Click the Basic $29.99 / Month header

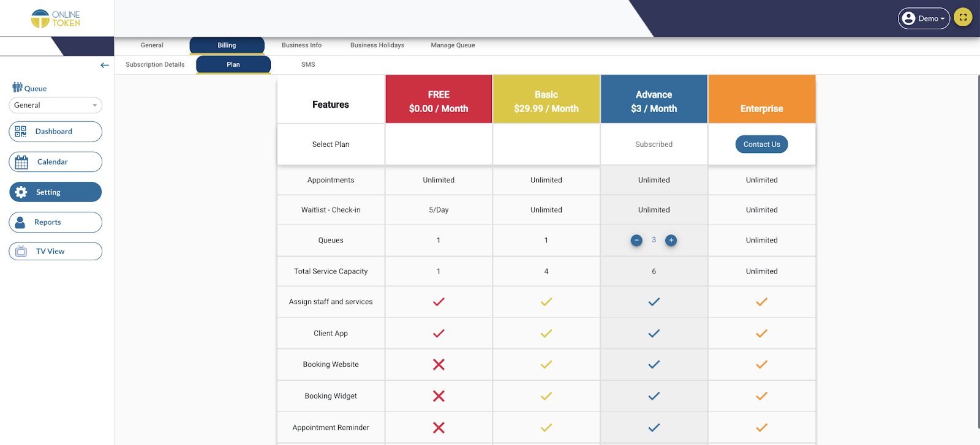click(x=546, y=100)
